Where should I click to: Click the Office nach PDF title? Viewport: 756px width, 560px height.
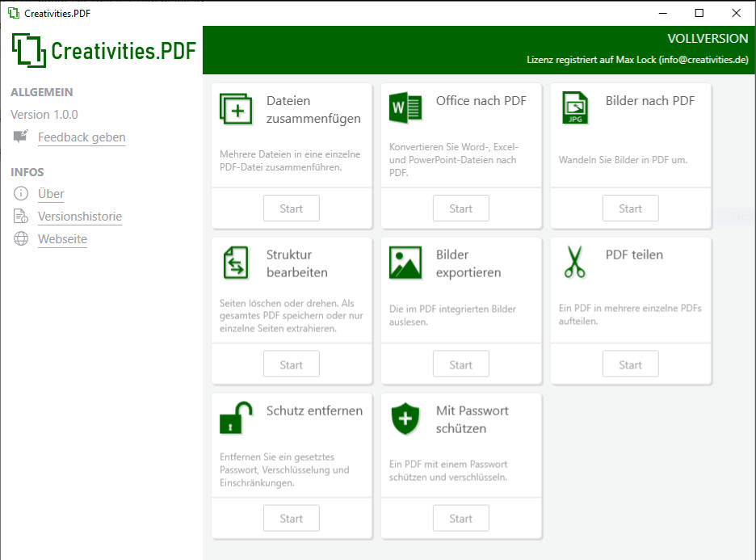pos(481,101)
